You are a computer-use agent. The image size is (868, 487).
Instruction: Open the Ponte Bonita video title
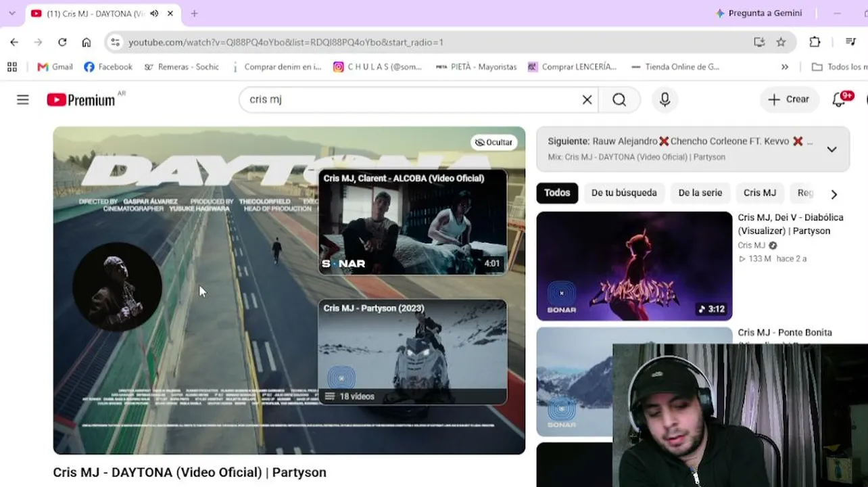coord(785,333)
